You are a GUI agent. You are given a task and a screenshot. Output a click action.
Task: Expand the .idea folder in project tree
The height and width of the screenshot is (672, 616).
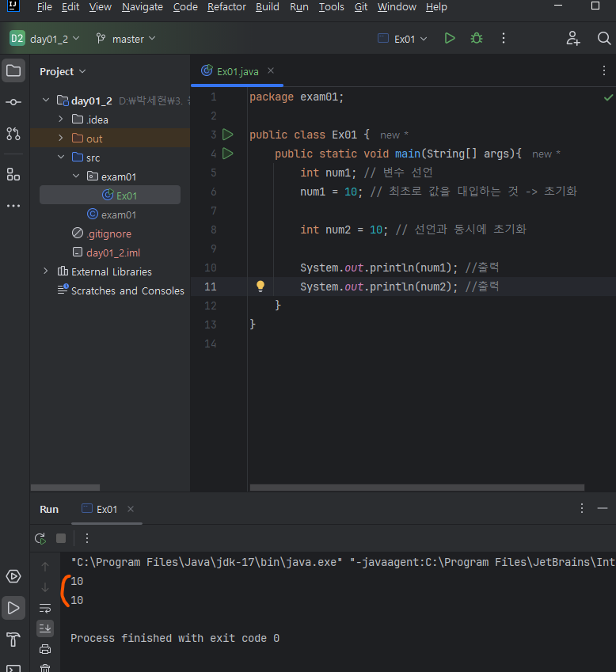click(61, 120)
